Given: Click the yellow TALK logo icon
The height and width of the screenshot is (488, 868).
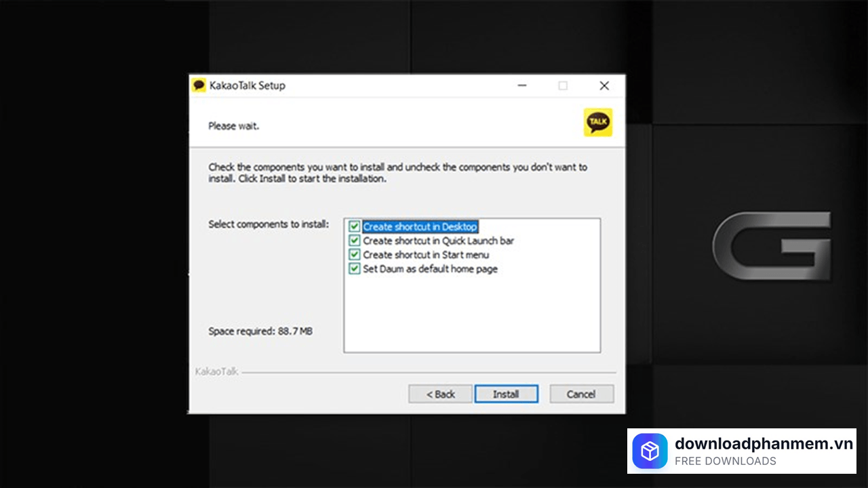Looking at the screenshot, I should pos(597,123).
